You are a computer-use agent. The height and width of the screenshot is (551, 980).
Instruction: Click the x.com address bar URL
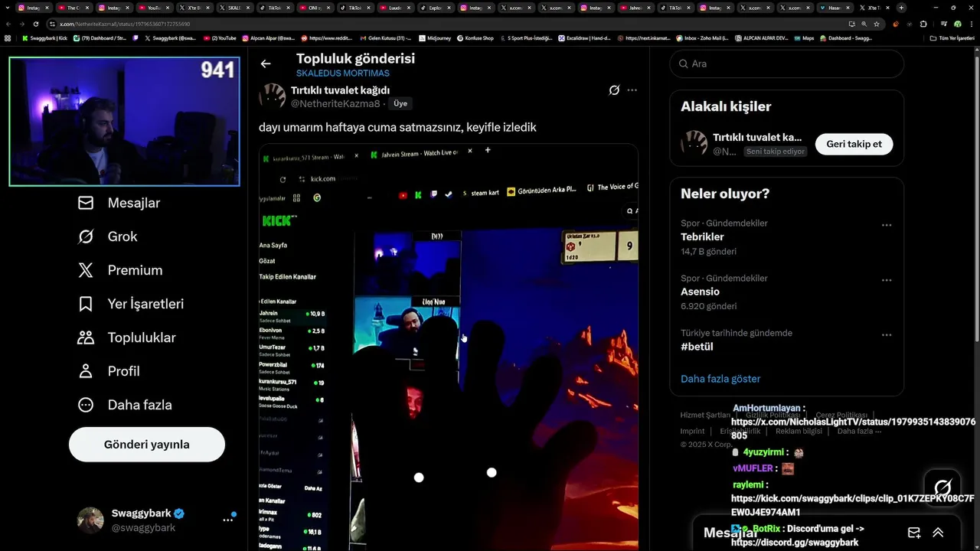tap(125, 24)
